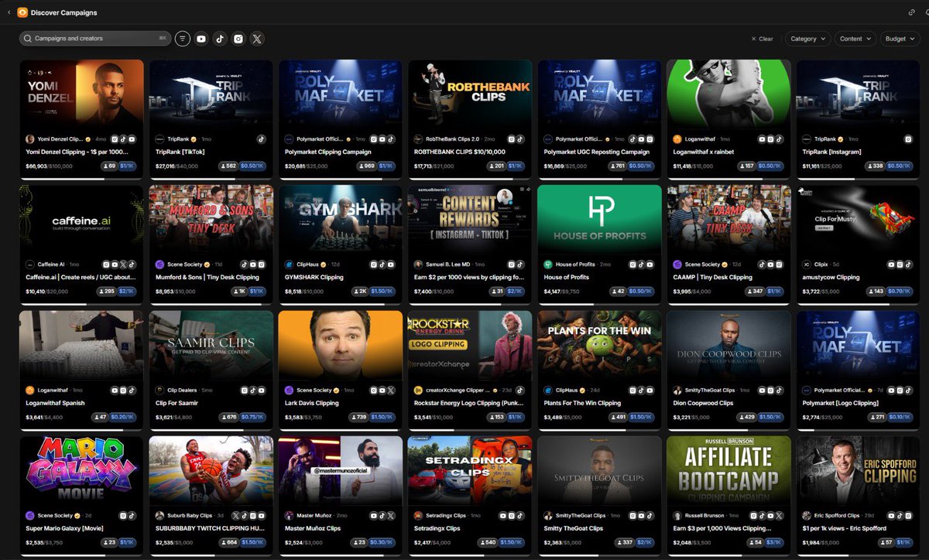Screen dimensions: 929x560
Task: Toggle the Instagram platform filter
Action: point(238,39)
